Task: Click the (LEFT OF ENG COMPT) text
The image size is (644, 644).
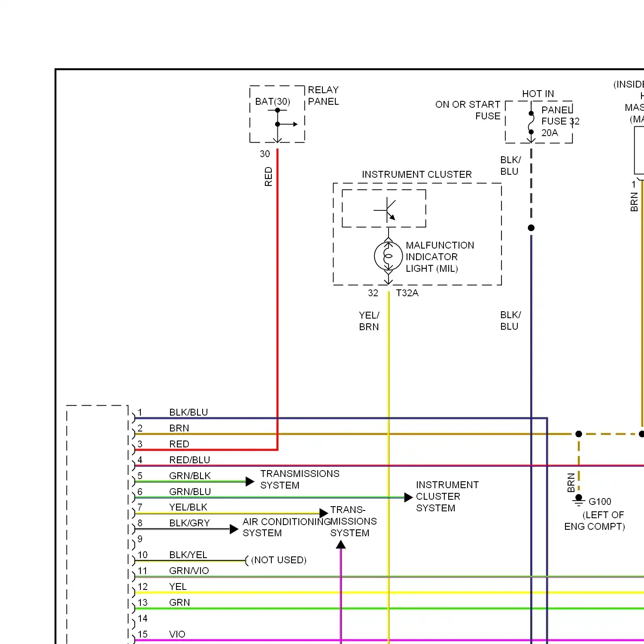Action: pyautogui.click(x=595, y=521)
